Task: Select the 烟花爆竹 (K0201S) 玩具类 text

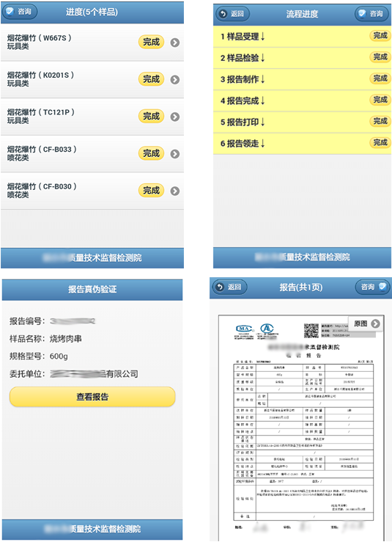Action: pos(40,79)
